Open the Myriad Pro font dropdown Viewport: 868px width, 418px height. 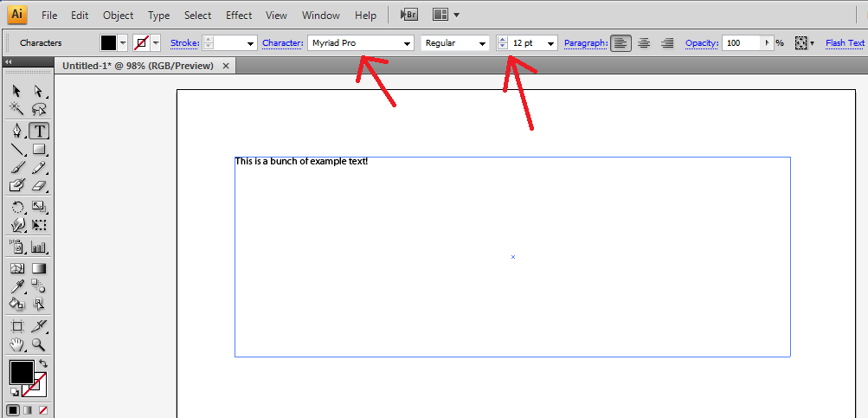(408, 43)
